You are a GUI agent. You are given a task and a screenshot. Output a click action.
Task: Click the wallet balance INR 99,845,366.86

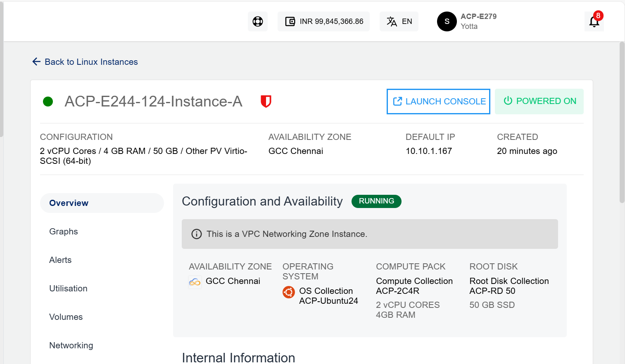tap(323, 21)
